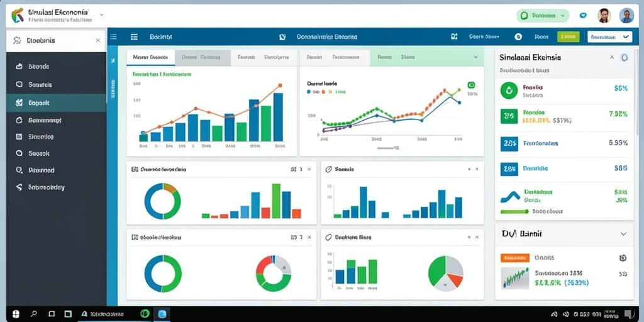Open the blue chat bubble icon in the header

coord(583,16)
